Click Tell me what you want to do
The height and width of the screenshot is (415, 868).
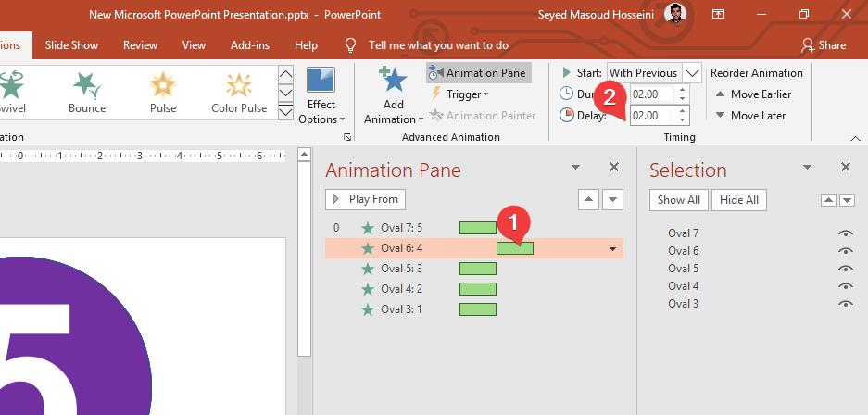click(x=438, y=45)
